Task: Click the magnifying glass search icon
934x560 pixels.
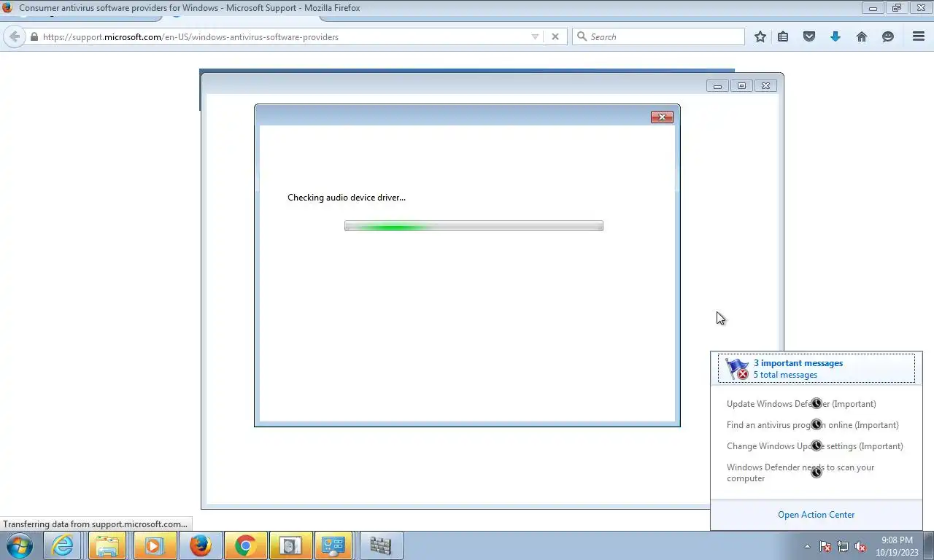Action: point(582,36)
